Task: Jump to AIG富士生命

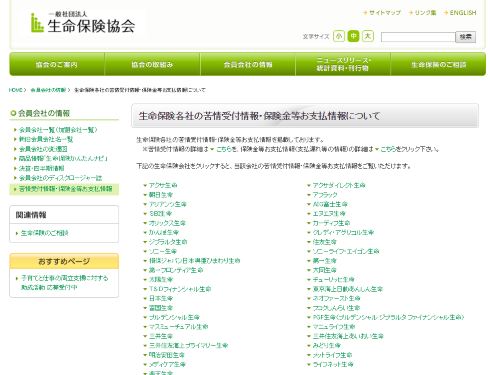Action: [330, 204]
